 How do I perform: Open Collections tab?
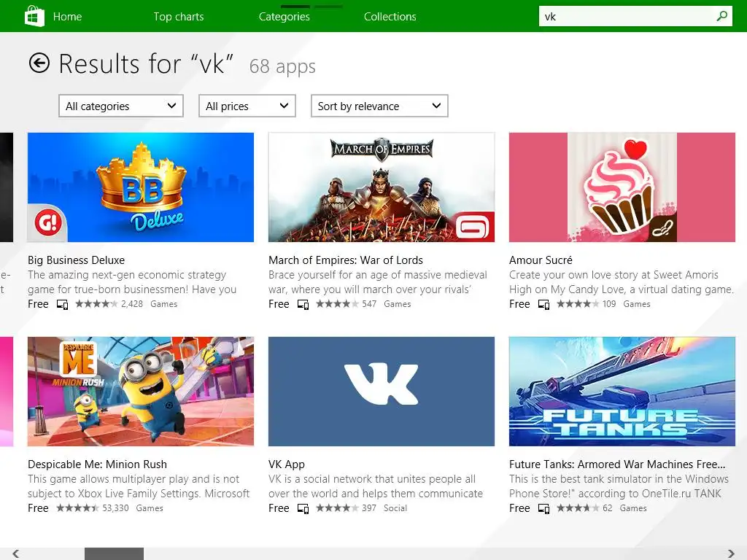(390, 17)
